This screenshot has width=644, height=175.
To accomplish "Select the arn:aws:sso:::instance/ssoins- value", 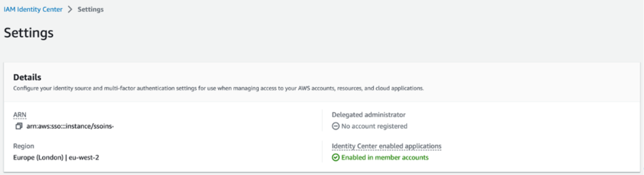I will pos(70,126).
